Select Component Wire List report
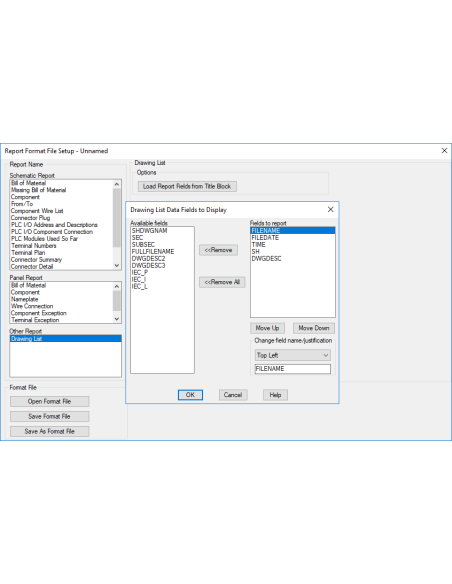This screenshot has width=452, height=584. 61,211
